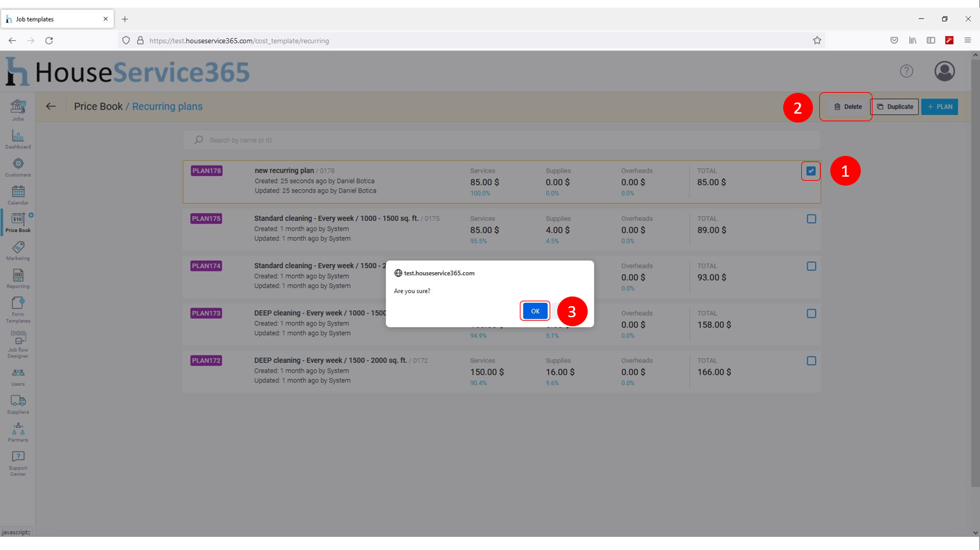The height and width of the screenshot is (550, 980).
Task: Open the Calendar sidebar icon
Action: point(18,195)
